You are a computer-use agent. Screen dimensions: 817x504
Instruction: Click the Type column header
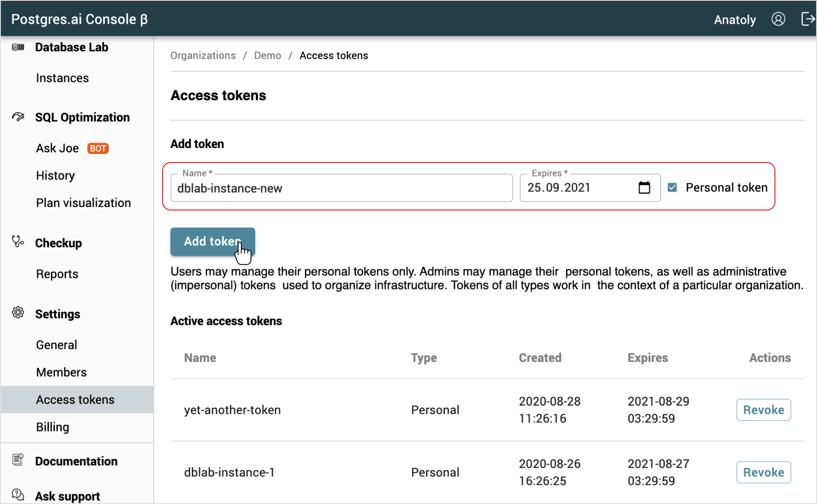point(424,358)
